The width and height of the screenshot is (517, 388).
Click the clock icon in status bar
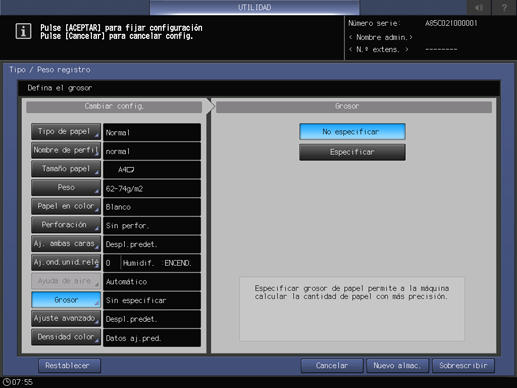(6, 382)
